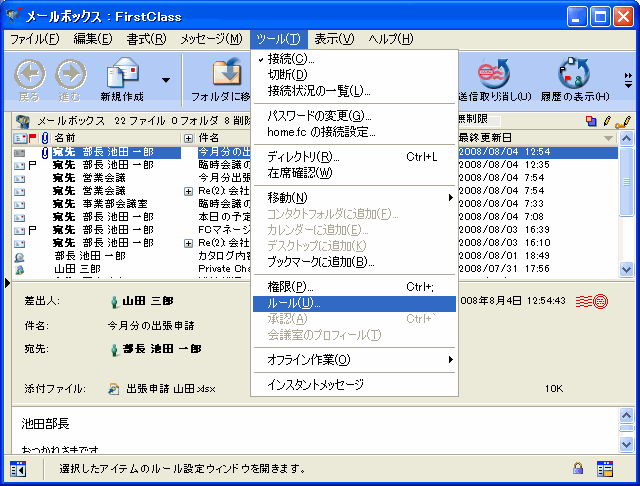Click the 履歴の表示 (Show history) icon
The width and height of the screenshot is (640, 486).
[573, 75]
